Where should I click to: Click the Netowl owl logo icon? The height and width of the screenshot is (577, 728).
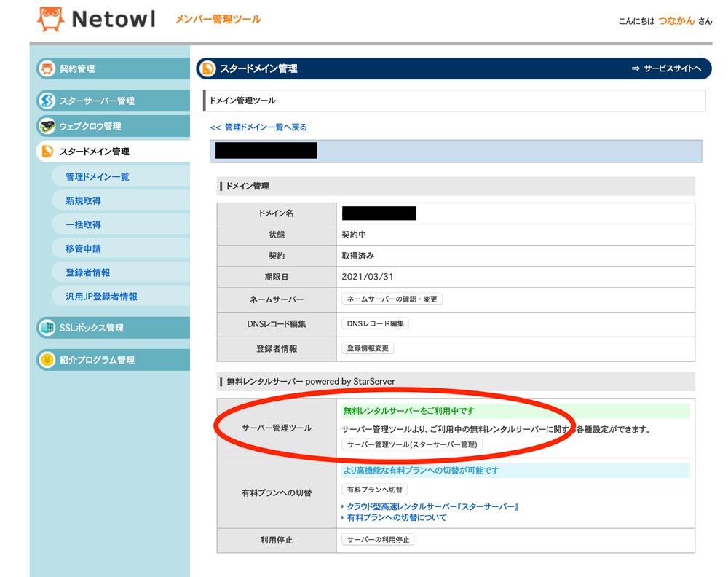click(50, 20)
